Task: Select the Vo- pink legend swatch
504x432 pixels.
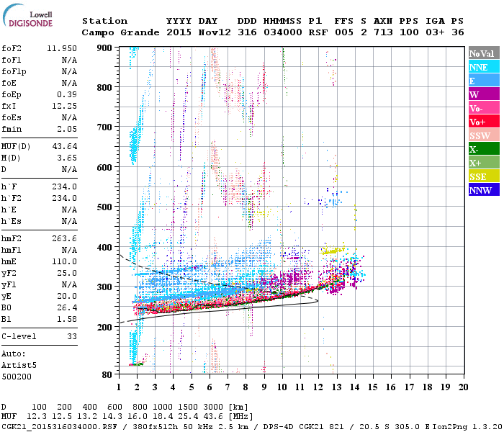Action: point(484,108)
